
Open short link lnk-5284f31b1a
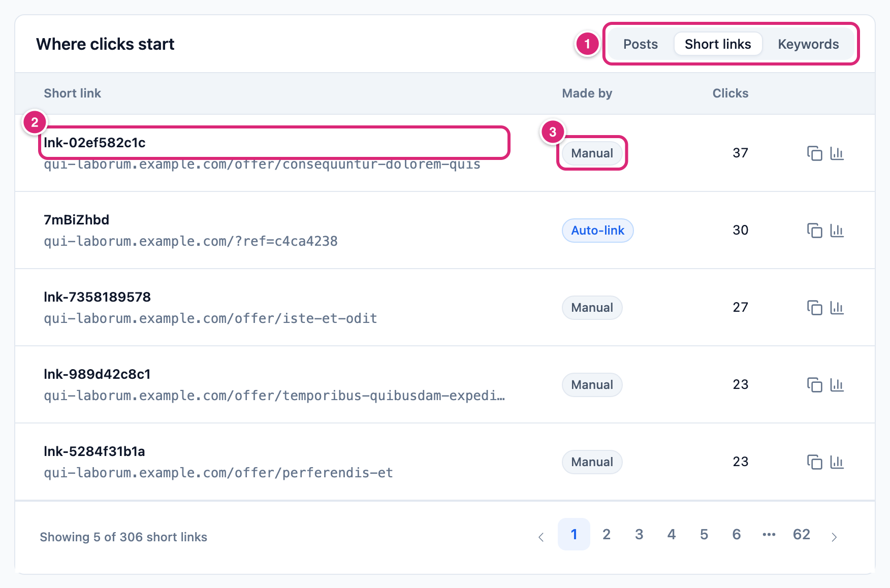tap(94, 451)
